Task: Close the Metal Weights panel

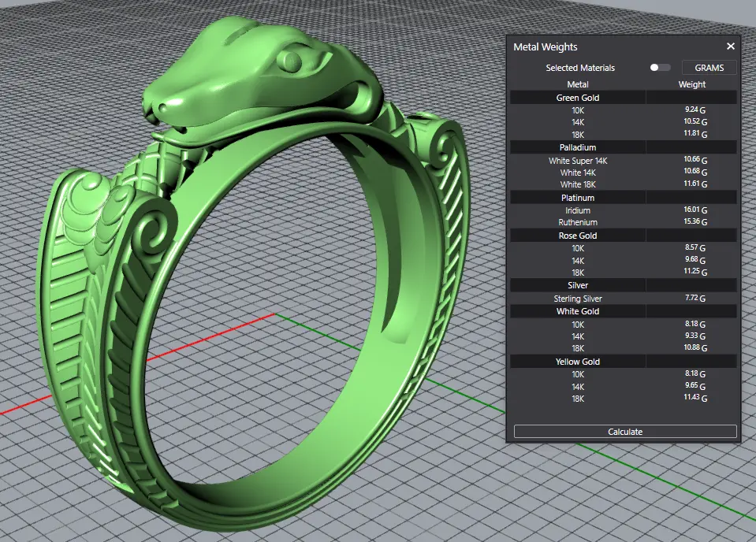Action: tap(731, 46)
